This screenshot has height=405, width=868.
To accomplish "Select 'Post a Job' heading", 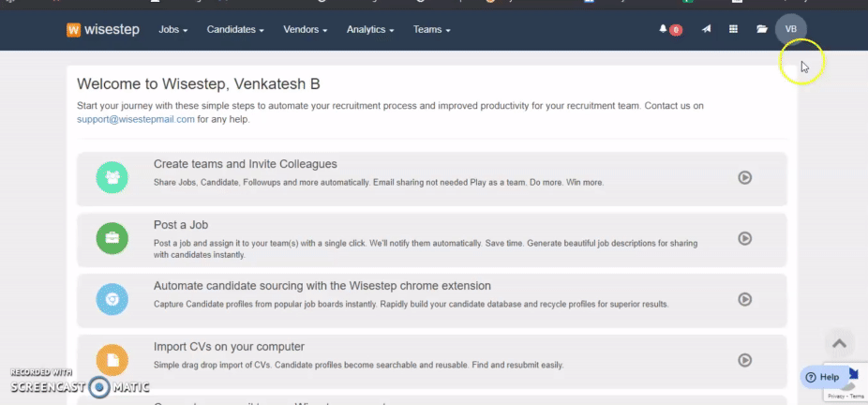I will [181, 225].
